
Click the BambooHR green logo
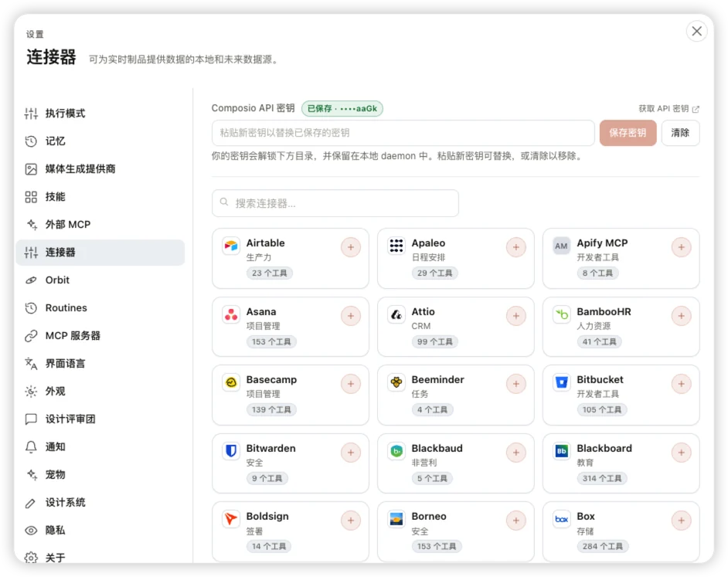click(x=561, y=314)
